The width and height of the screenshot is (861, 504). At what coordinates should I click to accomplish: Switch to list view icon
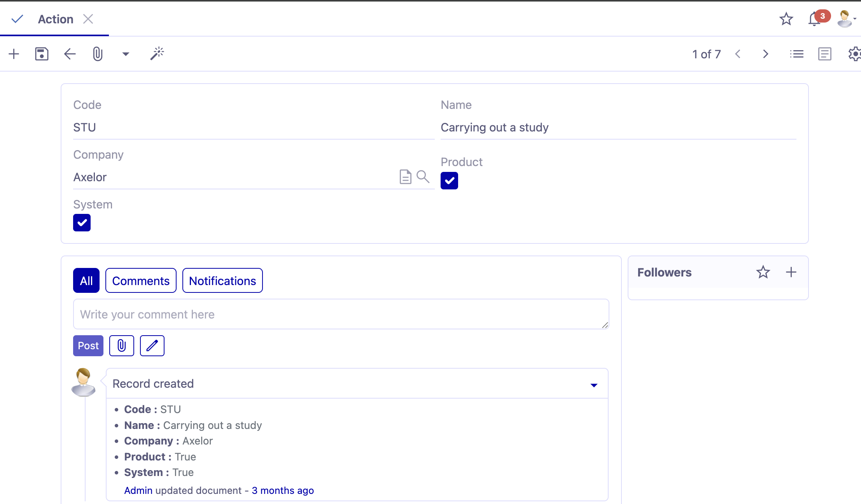[796, 54]
